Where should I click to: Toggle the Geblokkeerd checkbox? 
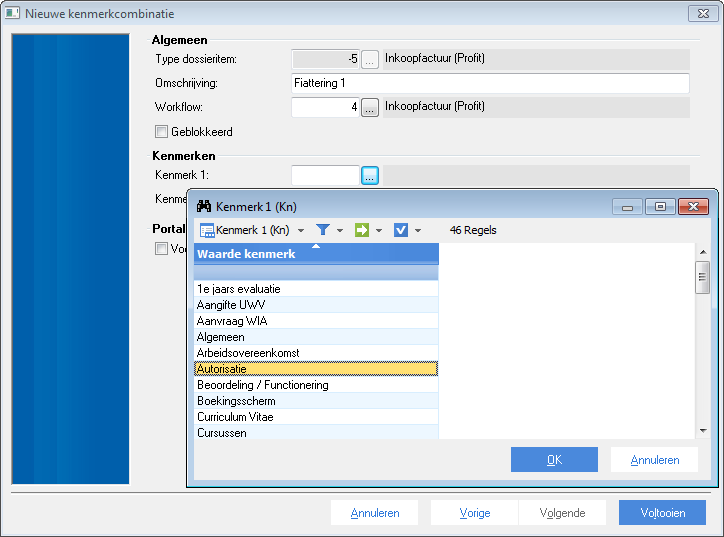161,132
